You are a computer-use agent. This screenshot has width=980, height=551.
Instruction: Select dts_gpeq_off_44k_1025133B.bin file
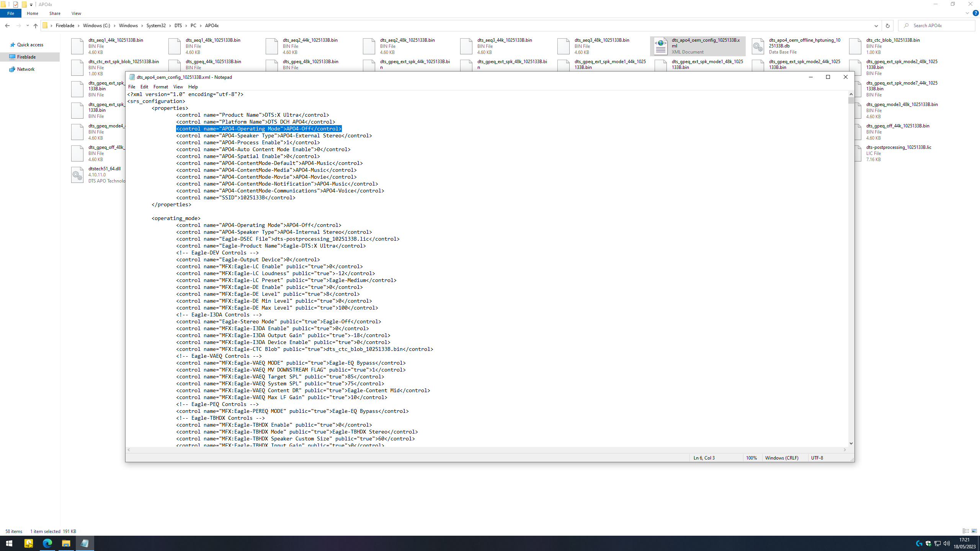coord(898,132)
